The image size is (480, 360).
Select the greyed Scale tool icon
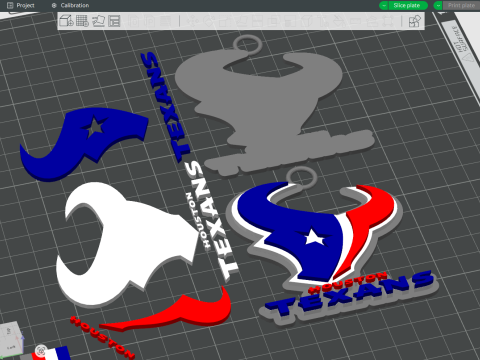pos(224,21)
